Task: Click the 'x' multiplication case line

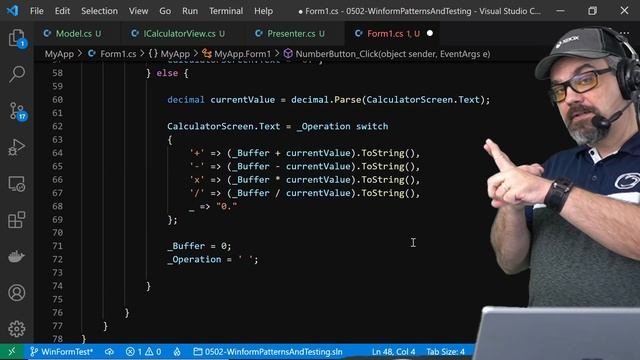Action: point(304,180)
